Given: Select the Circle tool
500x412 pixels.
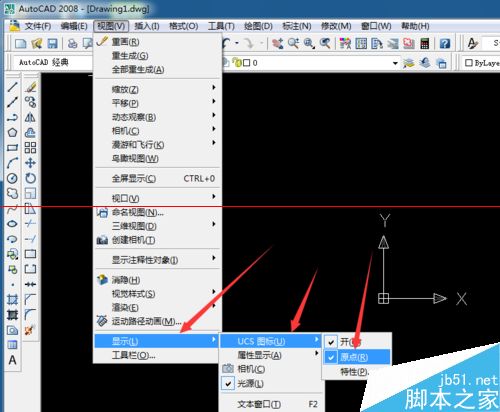Looking at the screenshot, I should [12, 178].
